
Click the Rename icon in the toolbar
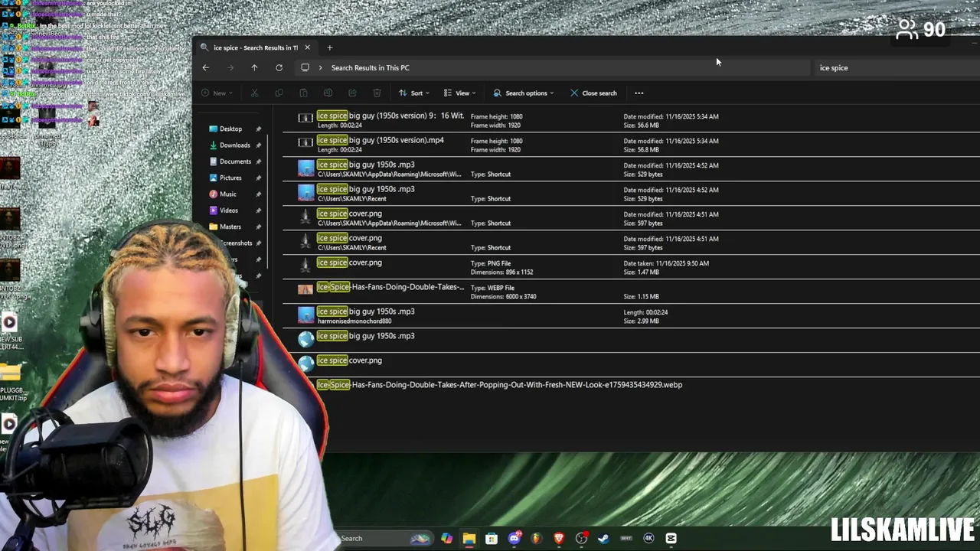tap(328, 93)
